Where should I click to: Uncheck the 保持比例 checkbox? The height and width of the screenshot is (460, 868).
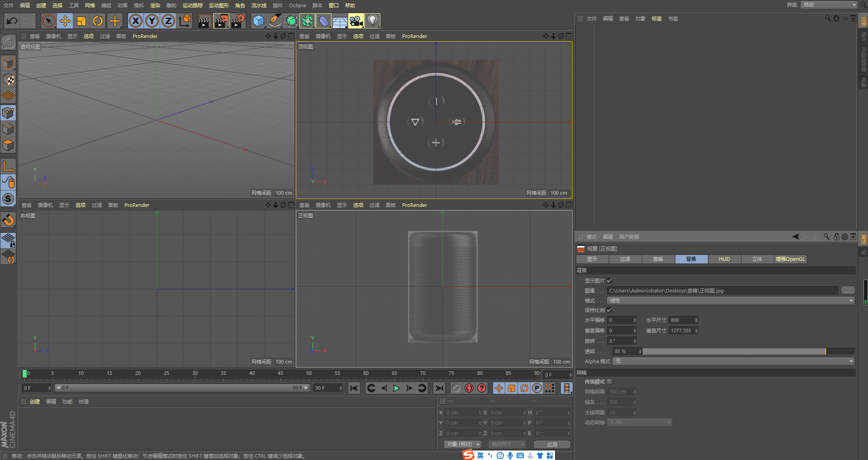[609, 310]
